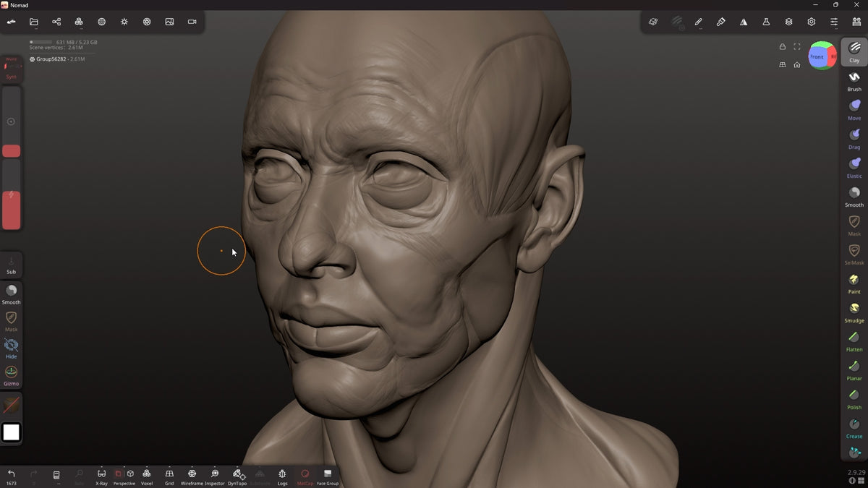Open the Stroke pencil settings

pos(699,22)
